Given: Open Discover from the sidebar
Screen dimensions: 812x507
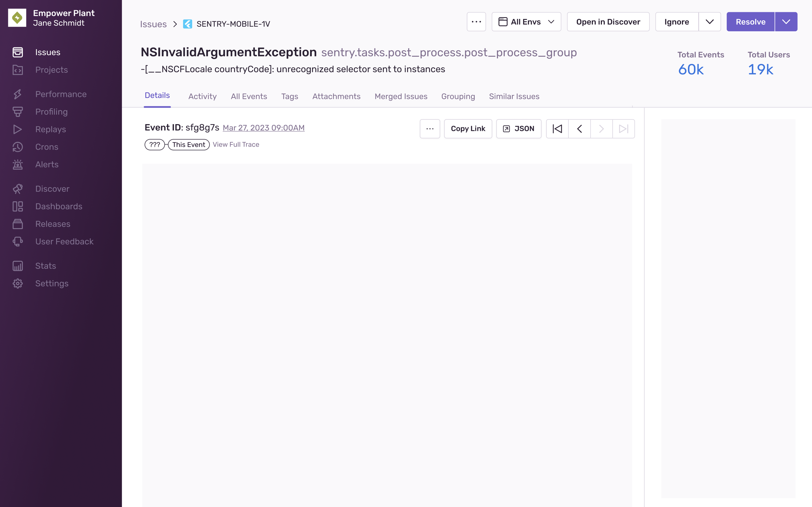Looking at the screenshot, I should 52,189.
